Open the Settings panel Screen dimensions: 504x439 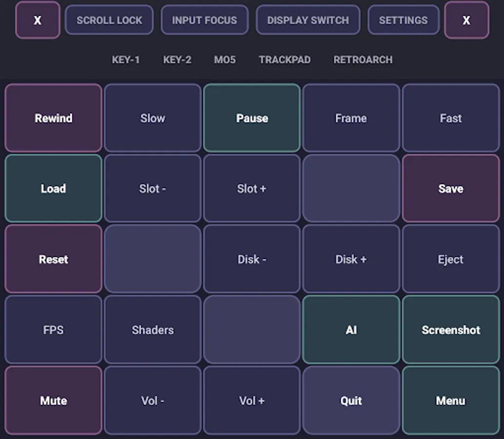point(403,20)
